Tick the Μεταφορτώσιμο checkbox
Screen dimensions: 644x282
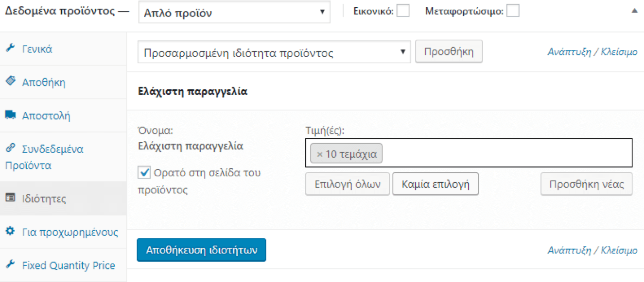coord(512,11)
